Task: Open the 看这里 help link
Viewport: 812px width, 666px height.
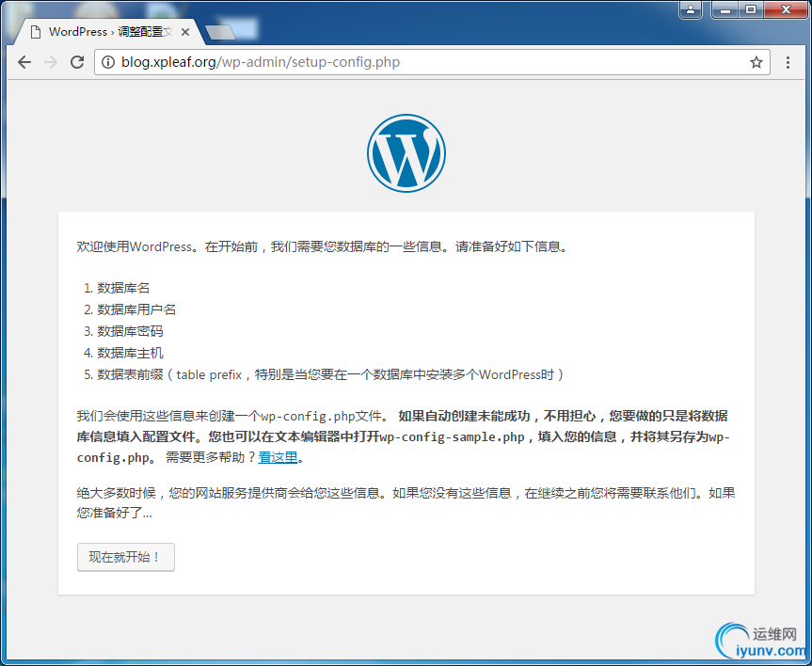Action: (x=278, y=458)
